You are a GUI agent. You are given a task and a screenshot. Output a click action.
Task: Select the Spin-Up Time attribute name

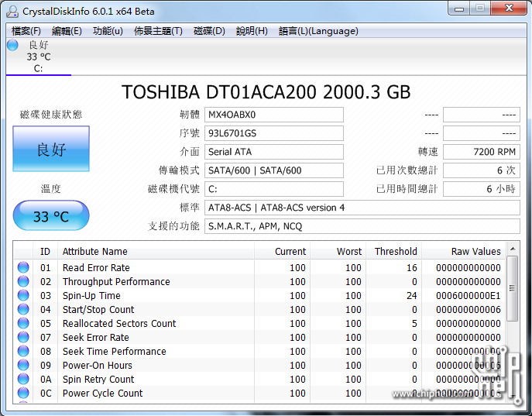pyautogui.click(x=91, y=296)
